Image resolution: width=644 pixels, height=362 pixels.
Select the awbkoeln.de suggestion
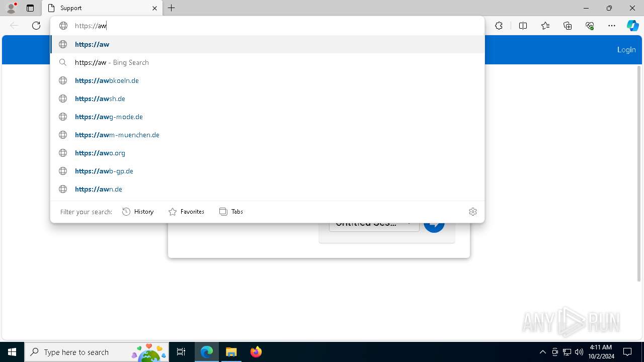267,80
